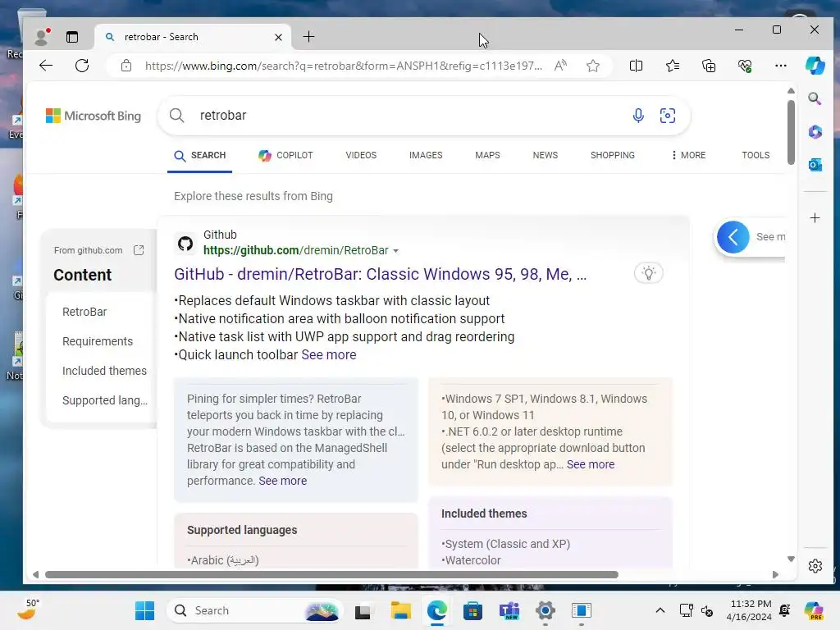Screen dimensions: 840x630
Task: Open File Explorer from the taskbar
Action: pyautogui.click(x=400, y=610)
